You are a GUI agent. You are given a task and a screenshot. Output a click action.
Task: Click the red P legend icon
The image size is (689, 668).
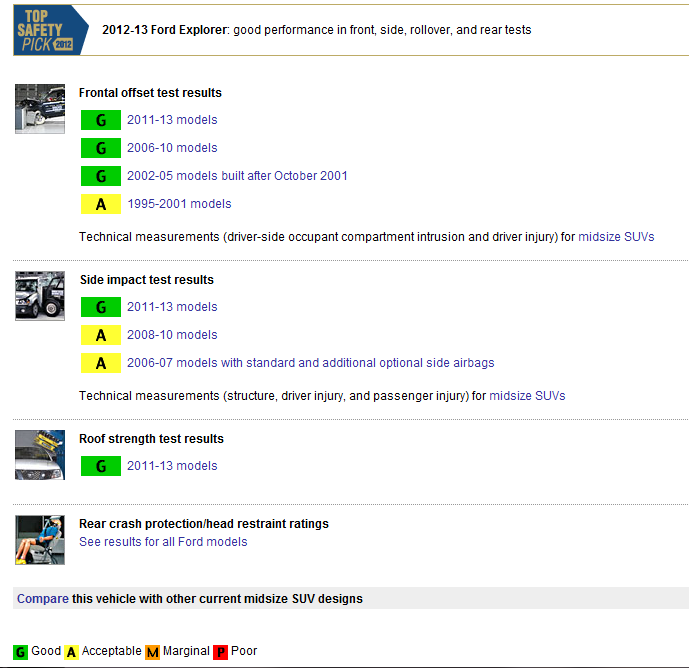coord(221,652)
